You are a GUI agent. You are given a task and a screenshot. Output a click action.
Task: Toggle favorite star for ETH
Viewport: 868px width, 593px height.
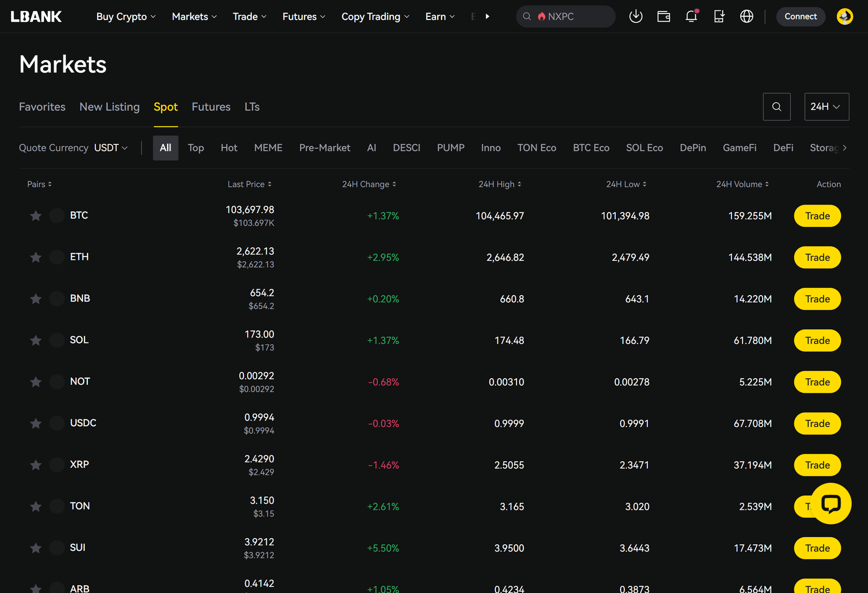tap(36, 257)
